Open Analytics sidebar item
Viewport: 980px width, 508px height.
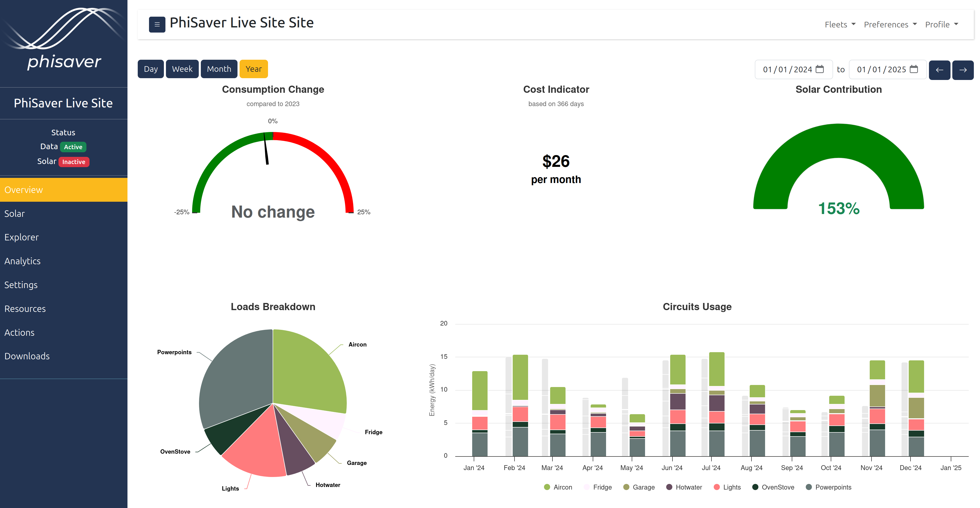[x=23, y=261]
